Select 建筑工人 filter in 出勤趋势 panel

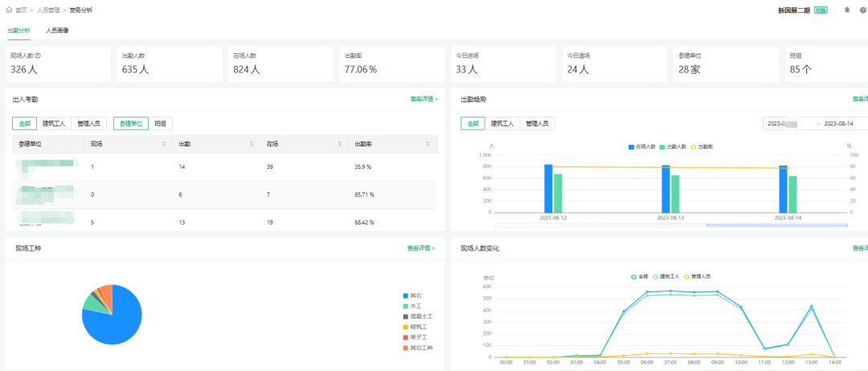pos(502,124)
